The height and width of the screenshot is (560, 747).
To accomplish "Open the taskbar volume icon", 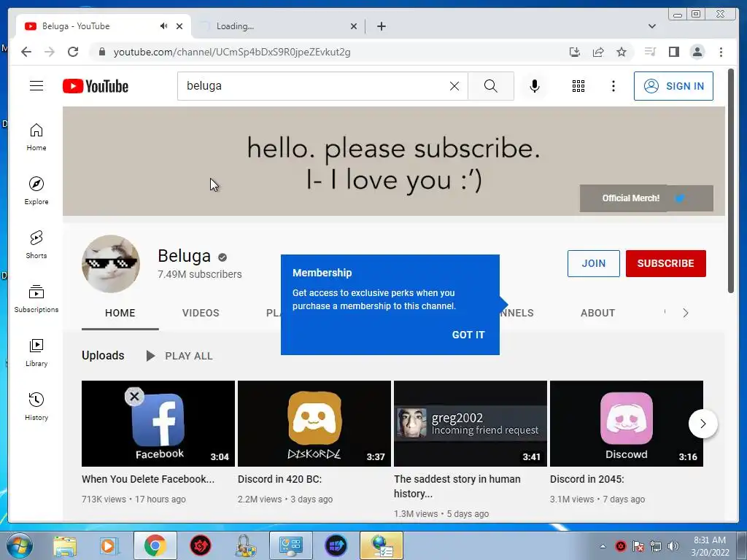I will click(x=673, y=546).
